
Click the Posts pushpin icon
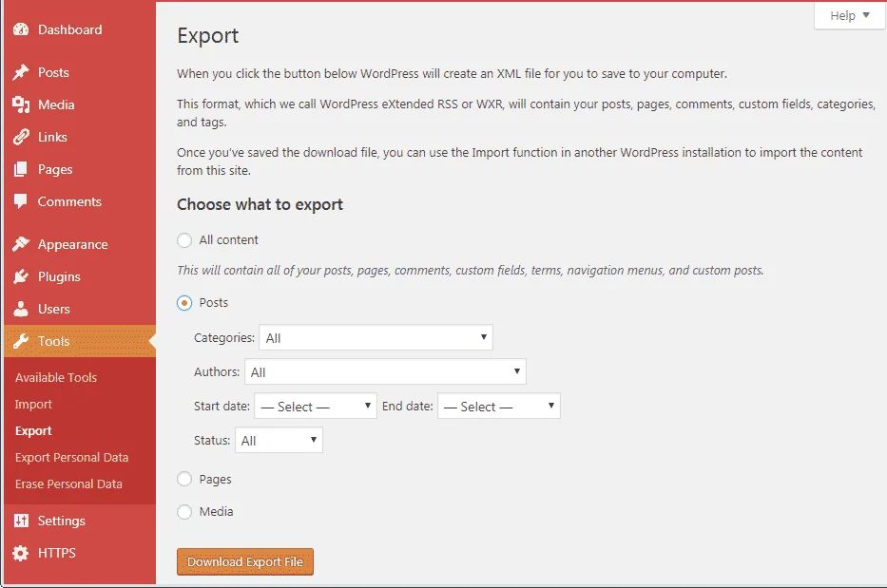[x=21, y=72]
